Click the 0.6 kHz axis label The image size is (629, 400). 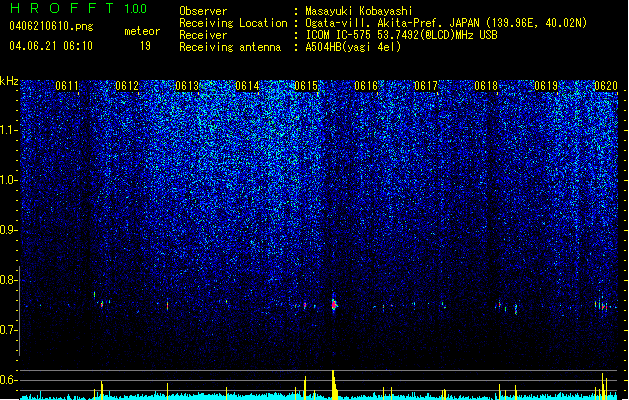8,380
